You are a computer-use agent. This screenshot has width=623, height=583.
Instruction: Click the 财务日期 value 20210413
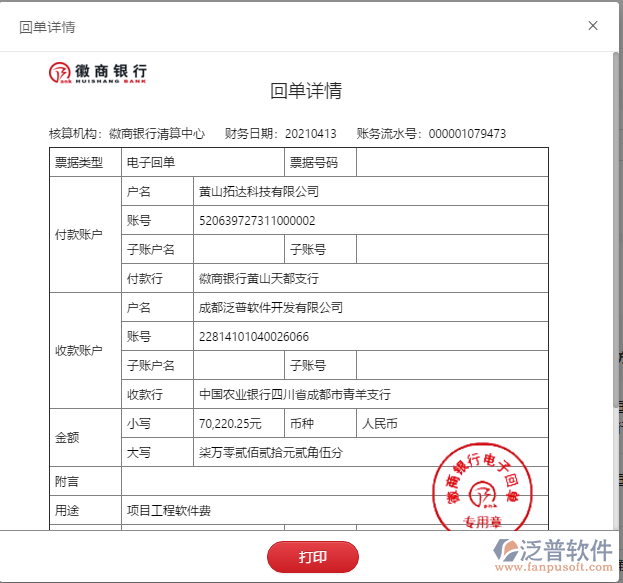[311, 134]
